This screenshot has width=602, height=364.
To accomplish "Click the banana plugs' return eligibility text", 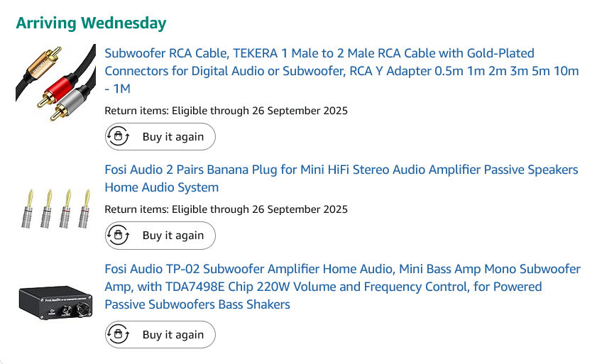I will tap(226, 209).
